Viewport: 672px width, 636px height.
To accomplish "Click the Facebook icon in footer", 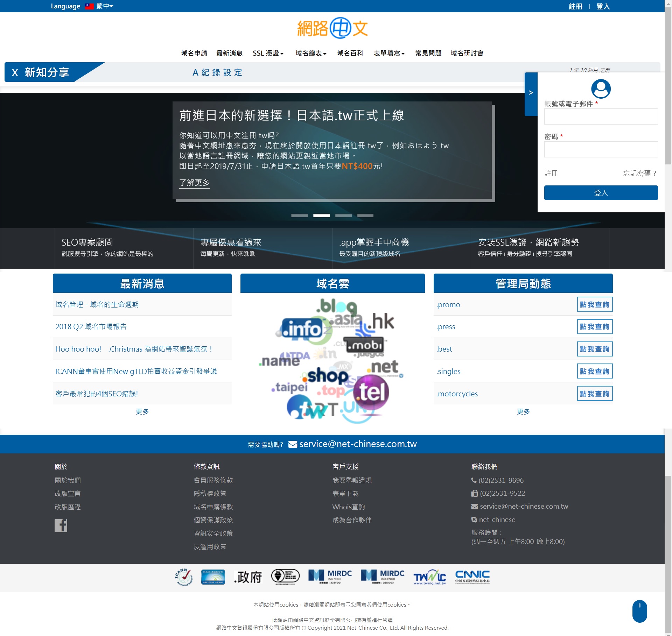I will click(x=61, y=525).
